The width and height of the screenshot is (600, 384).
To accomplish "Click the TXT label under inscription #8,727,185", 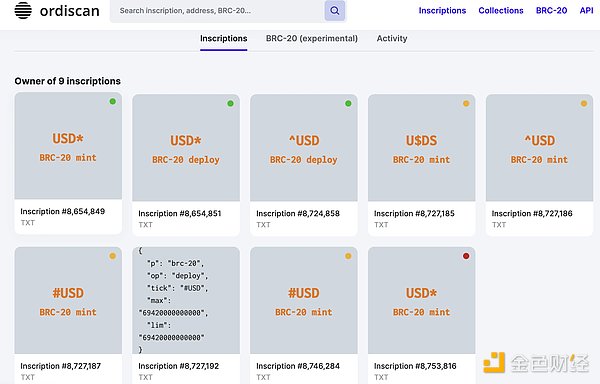I will click(381, 225).
